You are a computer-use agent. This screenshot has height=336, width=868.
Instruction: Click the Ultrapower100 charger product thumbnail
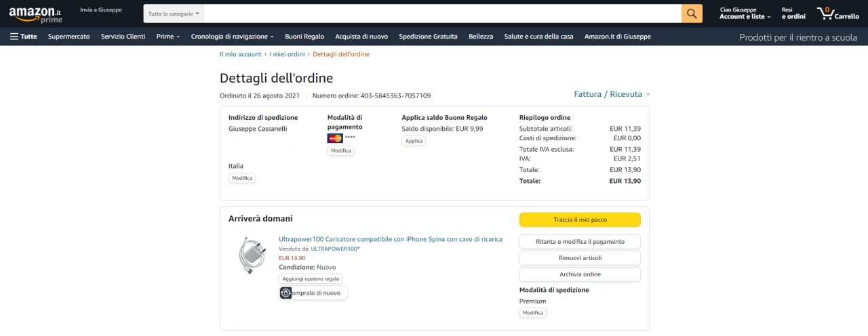(x=253, y=255)
